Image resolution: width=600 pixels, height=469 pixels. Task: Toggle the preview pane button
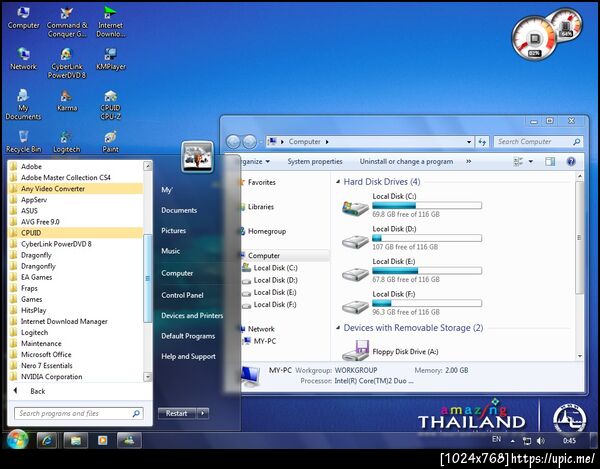coord(550,161)
